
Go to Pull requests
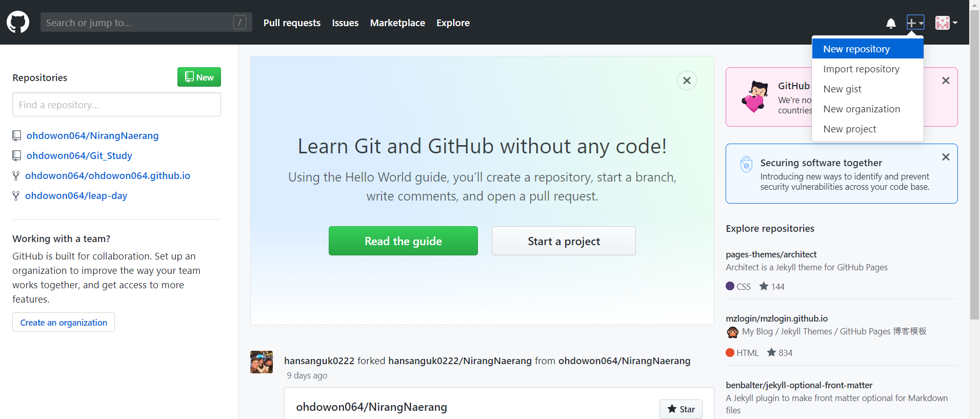pos(292,23)
